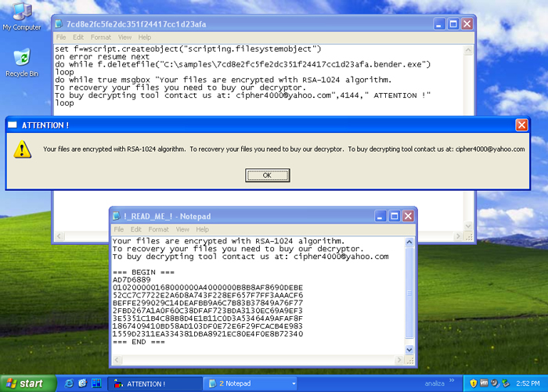The width and height of the screenshot is (548, 392).
Task: Open the Recycle Bin icon
Action: tap(22, 63)
